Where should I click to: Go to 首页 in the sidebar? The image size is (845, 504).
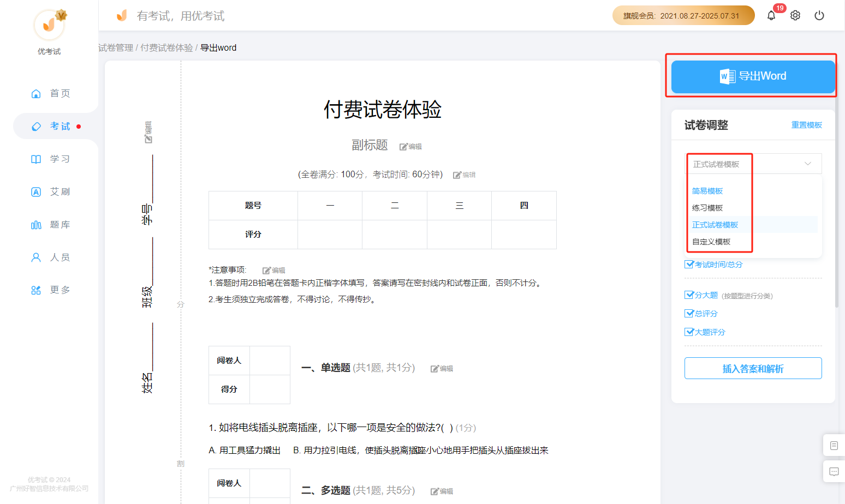click(x=60, y=94)
